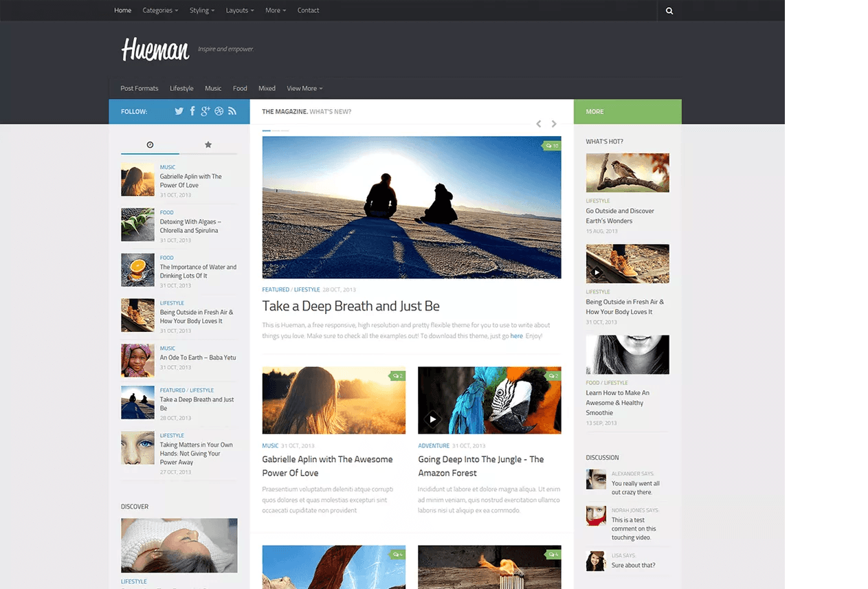Open the search icon in top bar

pyautogui.click(x=669, y=10)
